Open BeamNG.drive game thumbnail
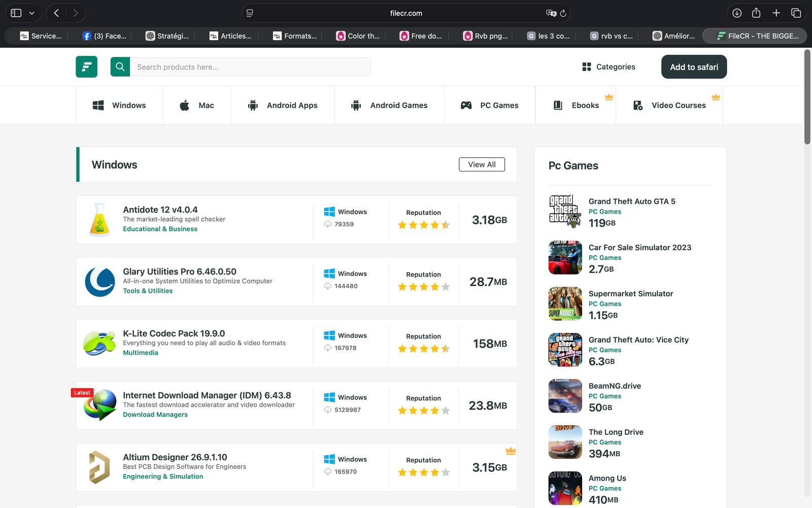 pos(565,396)
